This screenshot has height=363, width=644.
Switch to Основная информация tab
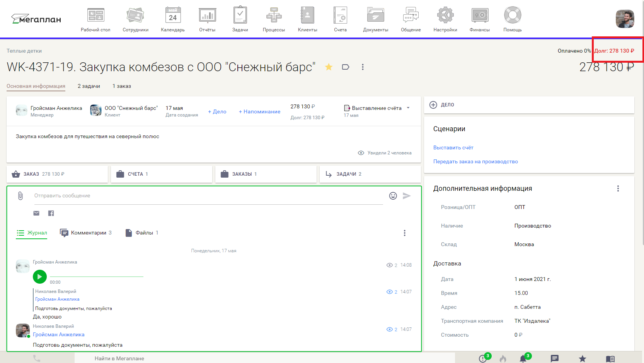tap(36, 86)
